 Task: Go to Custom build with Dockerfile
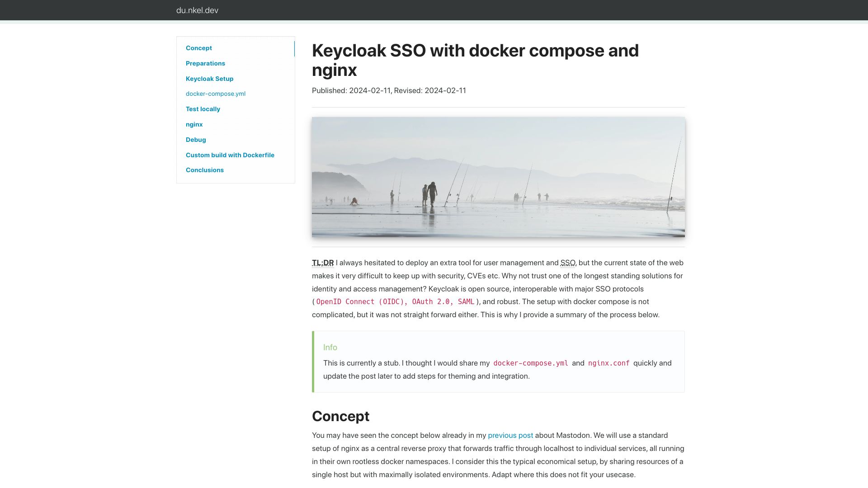click(x=230, y=155)
